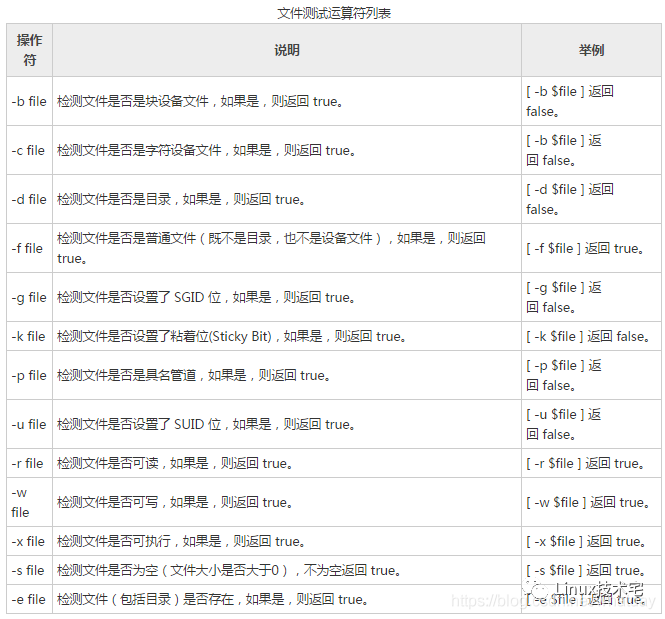Select the -f file operator cell
The height and width of the screenshot is (619, 665).
pyautogui.click(x=29, y=248)
